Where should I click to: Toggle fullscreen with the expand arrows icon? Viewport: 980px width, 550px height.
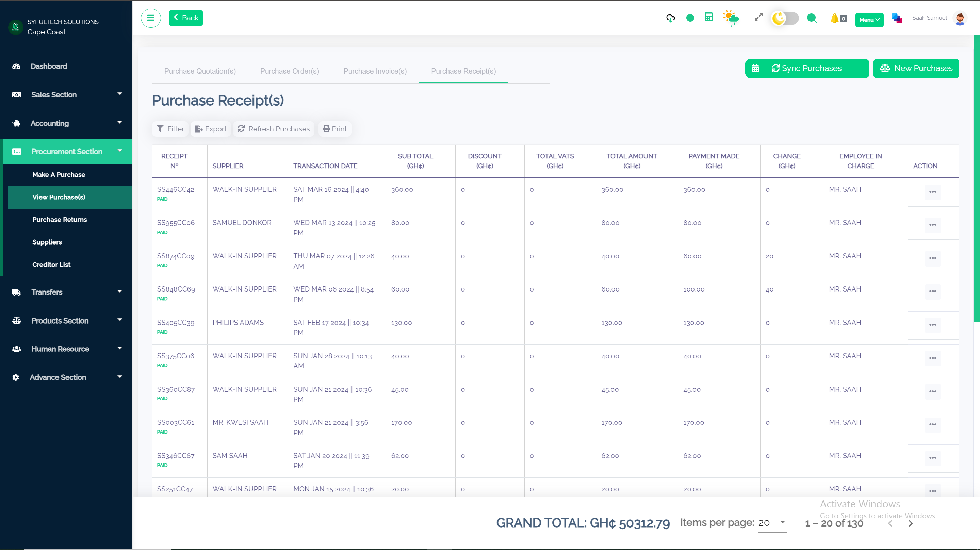758,17
